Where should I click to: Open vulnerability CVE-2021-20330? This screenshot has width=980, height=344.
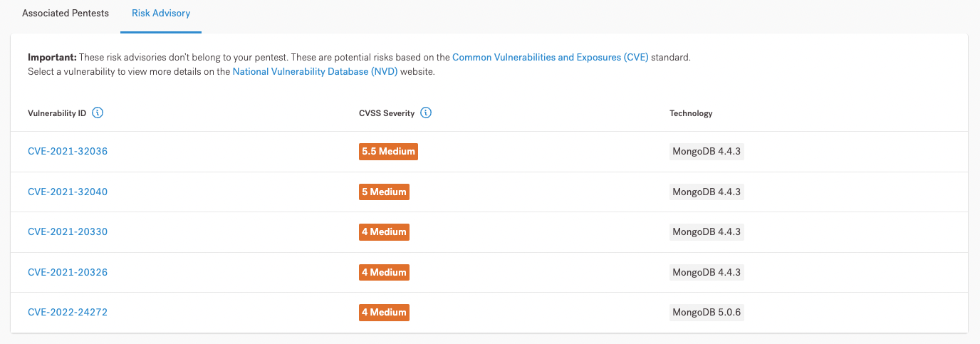[x=68, y=231]
